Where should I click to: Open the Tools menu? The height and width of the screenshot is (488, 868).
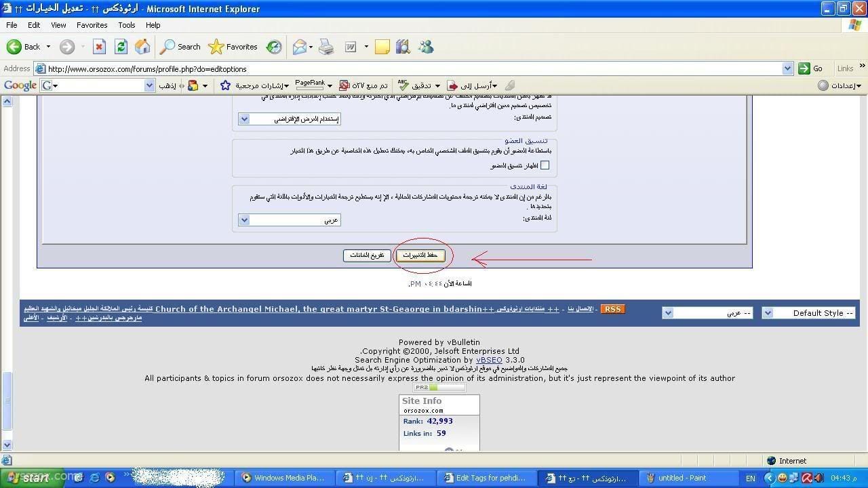pyautogui.click(x=126, y=25)
